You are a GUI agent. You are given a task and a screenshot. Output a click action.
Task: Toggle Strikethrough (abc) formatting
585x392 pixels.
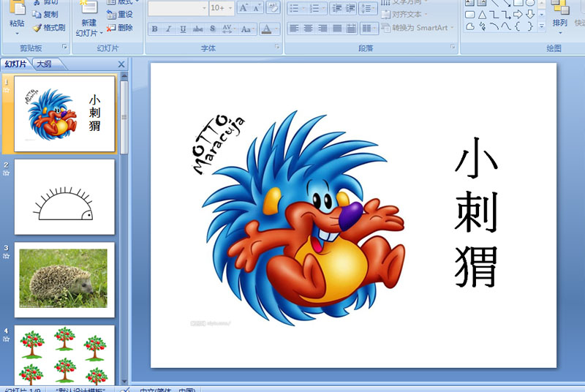coord(197,29)
